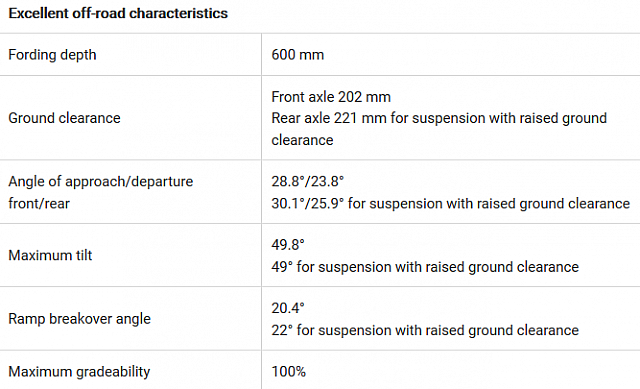Click the 'Front axle 202 mm' text

[331, 97]
